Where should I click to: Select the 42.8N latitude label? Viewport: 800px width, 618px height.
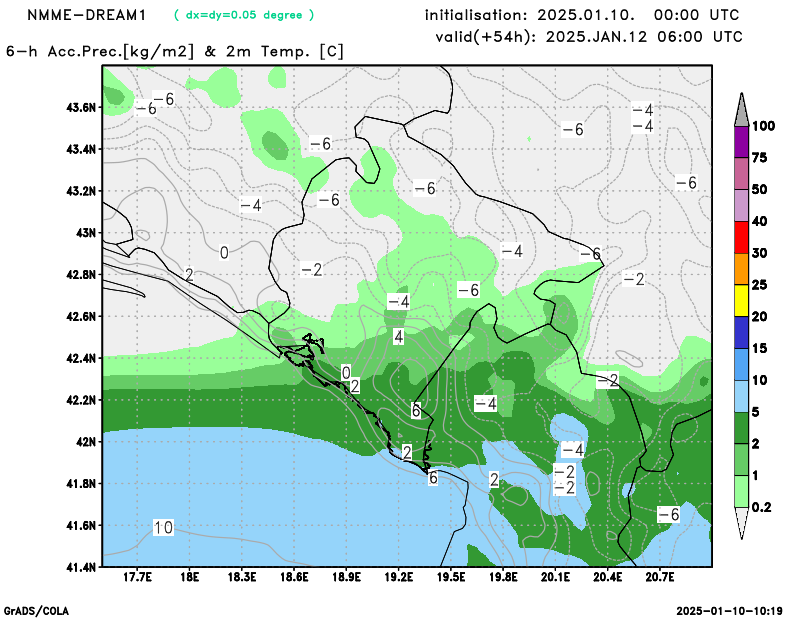coord(81,275)
